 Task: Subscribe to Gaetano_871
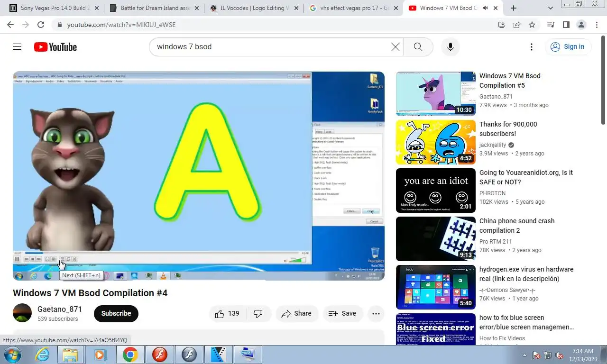tap(116, 313)
